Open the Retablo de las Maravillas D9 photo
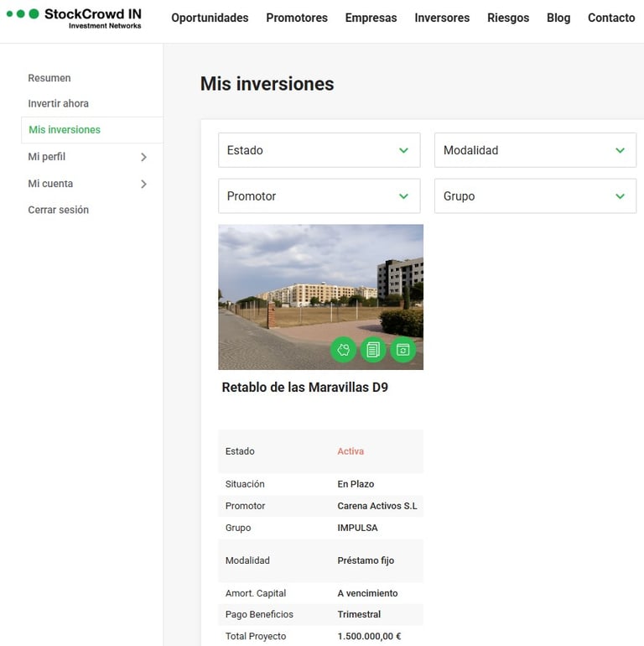 click(321, 297)
